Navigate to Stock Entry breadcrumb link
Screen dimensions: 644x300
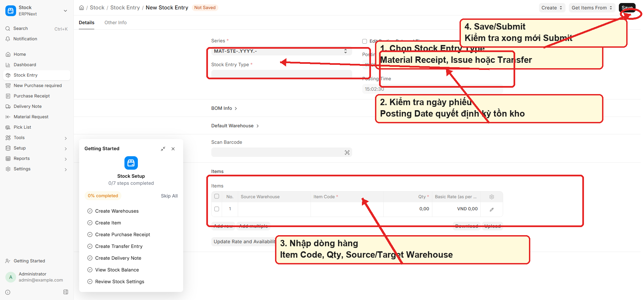tap(125, 8)
